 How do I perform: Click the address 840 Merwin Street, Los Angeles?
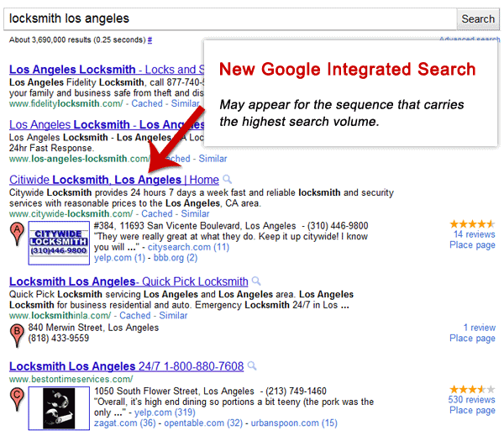(93, 328)
